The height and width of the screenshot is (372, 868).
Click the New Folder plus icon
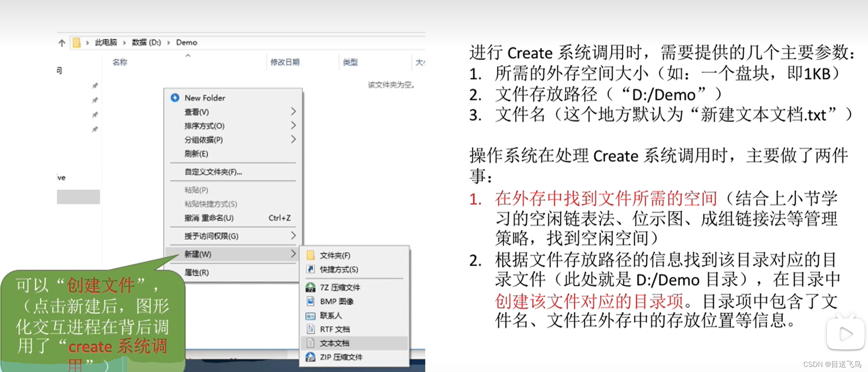pyautogui.click(x=175, y=97)
